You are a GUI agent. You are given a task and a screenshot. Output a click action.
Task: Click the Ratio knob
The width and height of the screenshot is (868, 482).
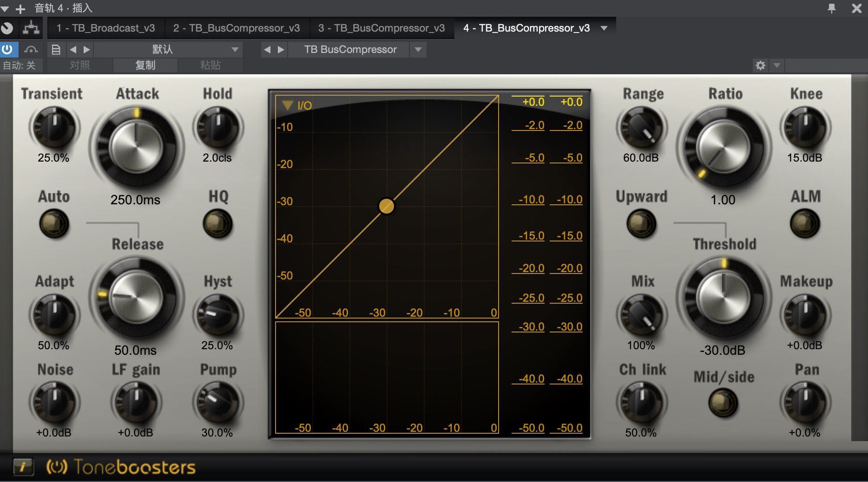coord(723,147)
